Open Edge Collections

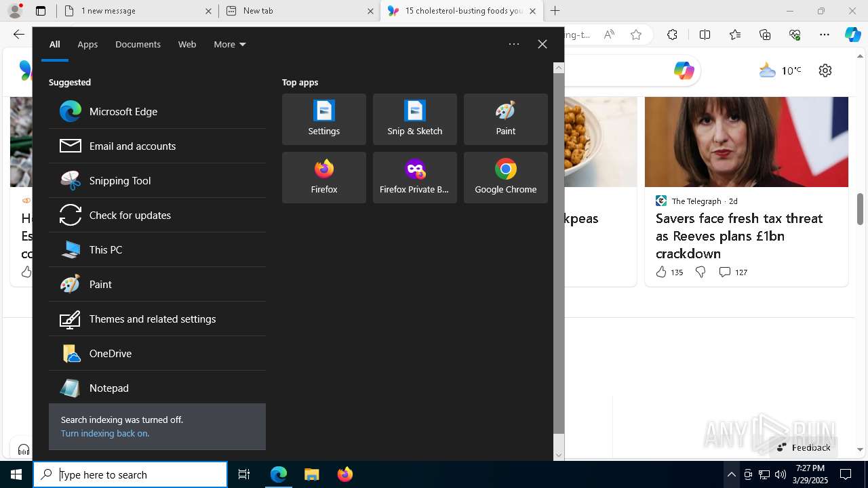tap(765, 35)
